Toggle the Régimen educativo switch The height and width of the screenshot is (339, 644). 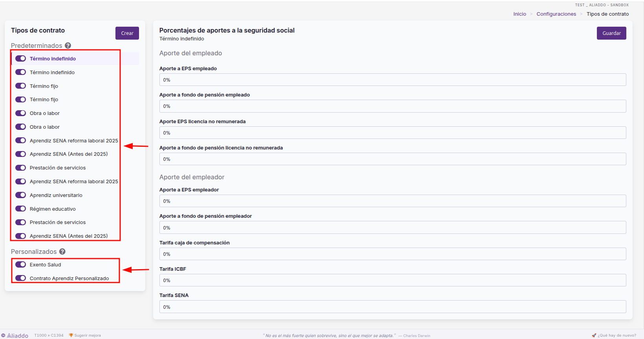pyautogui.click(x=20, y=209)
